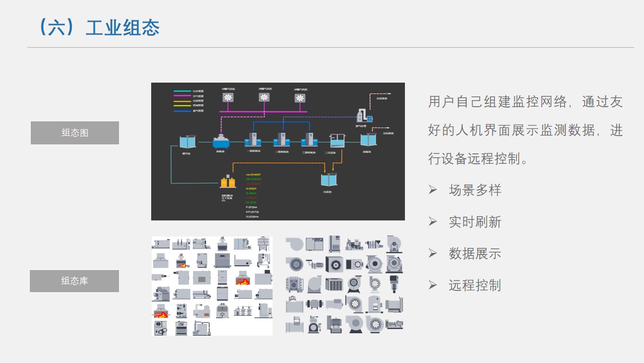
Task: Click the 调节池 tank icon
Action: 187,142
